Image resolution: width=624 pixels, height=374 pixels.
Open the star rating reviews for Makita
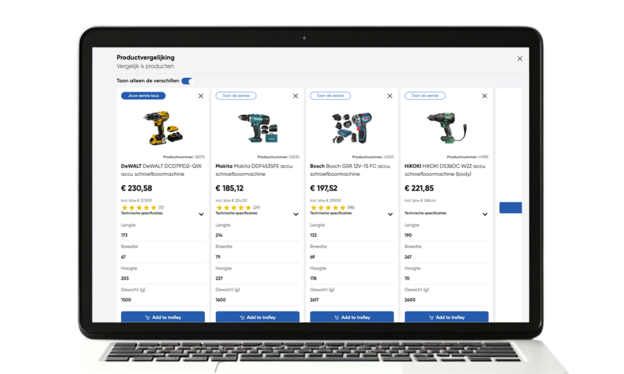[x=238, y=207]
